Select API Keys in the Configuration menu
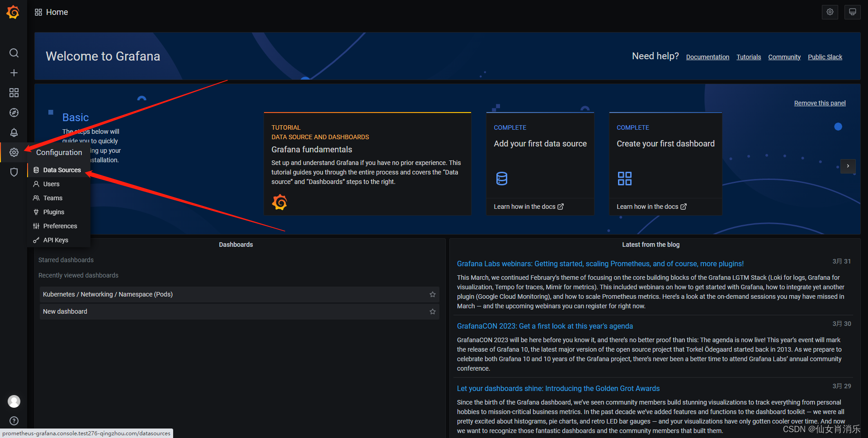The width and height of the screenshot is (868, 438). point(59,240)
